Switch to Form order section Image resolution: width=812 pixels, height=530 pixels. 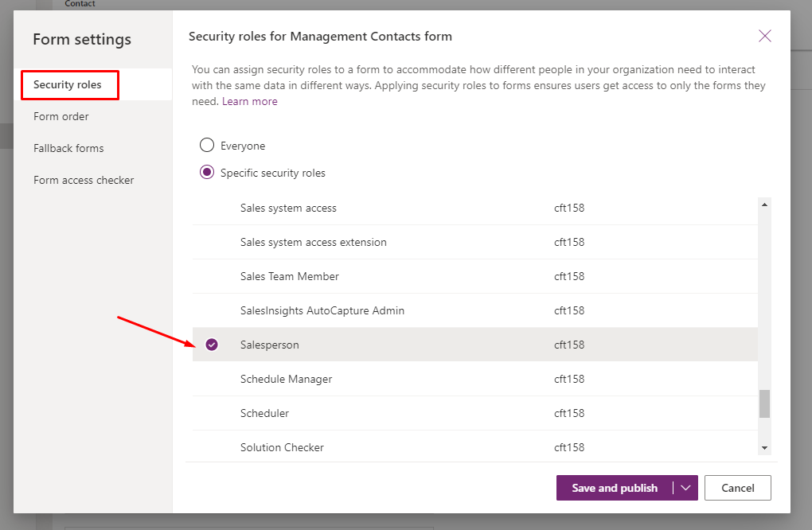coord(61,116)
